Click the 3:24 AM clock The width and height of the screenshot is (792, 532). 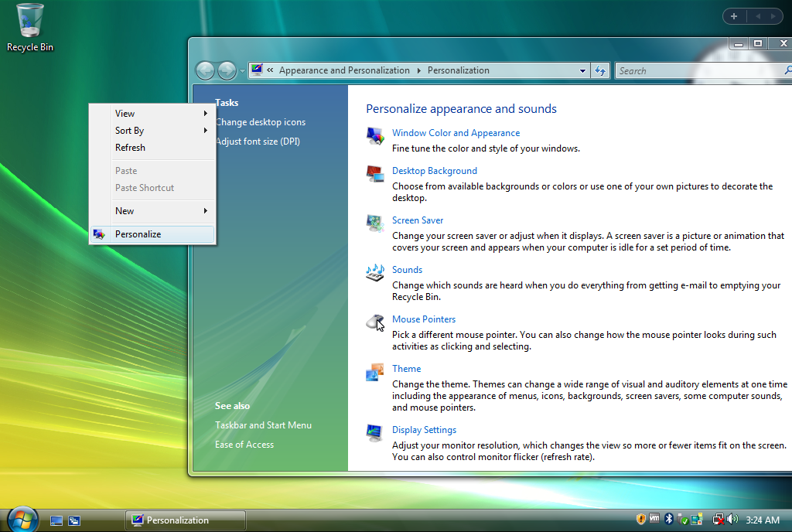click(x=762, y=520)
